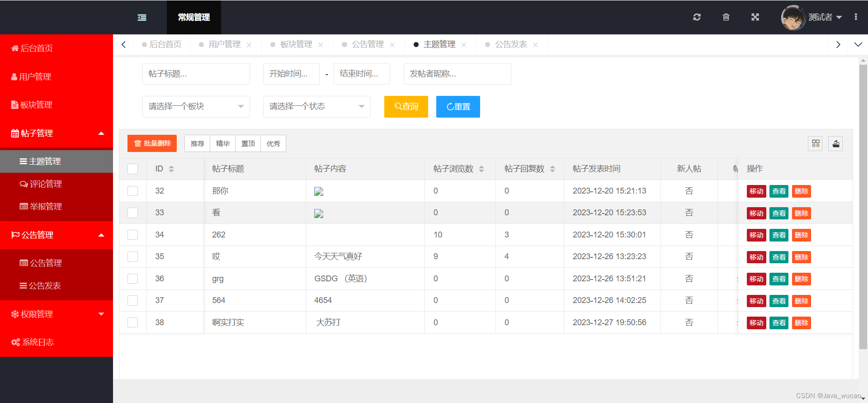Check the box for row ID 35
This screenshot has height=403, width=868.
click(x=132, y=256)
